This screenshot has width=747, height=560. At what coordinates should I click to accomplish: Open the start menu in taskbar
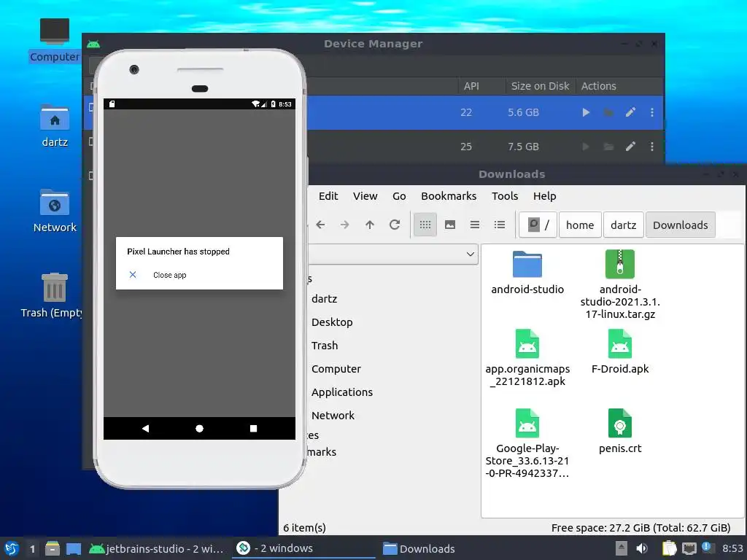(12, 548)
